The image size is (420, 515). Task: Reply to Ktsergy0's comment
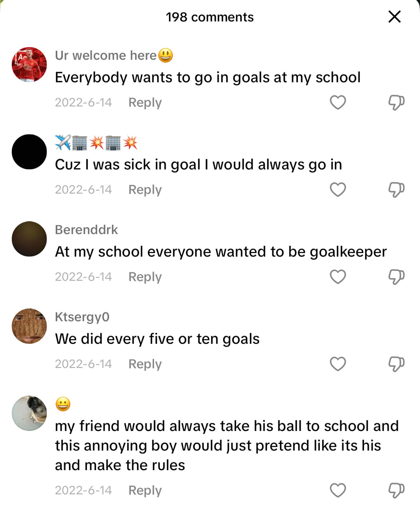(145, 364)
